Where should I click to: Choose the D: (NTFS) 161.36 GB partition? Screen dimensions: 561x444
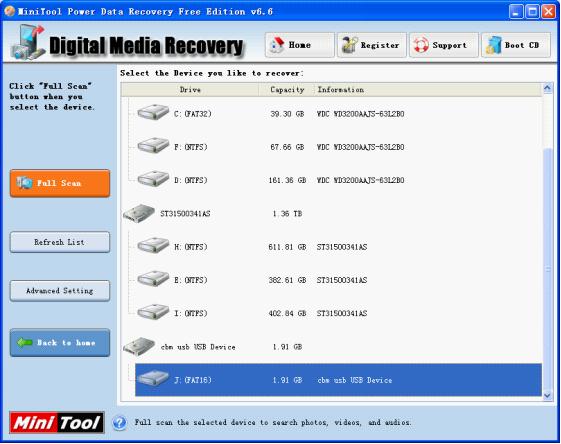[331, 180]
